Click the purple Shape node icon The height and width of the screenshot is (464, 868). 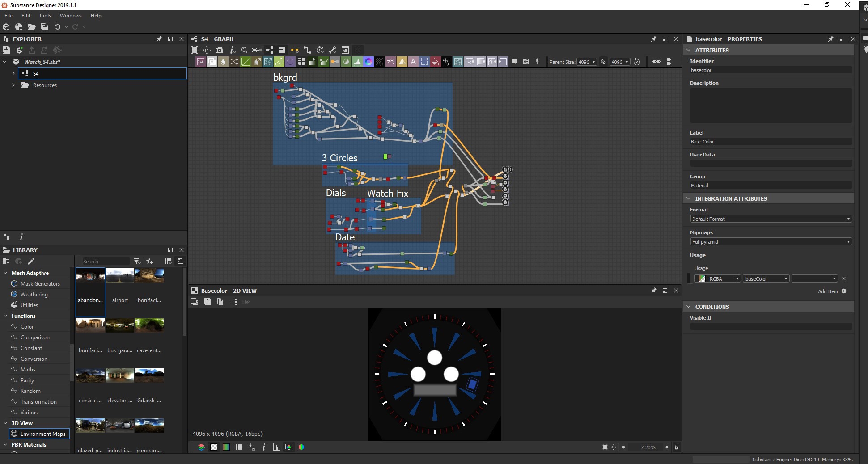point(290,62)
